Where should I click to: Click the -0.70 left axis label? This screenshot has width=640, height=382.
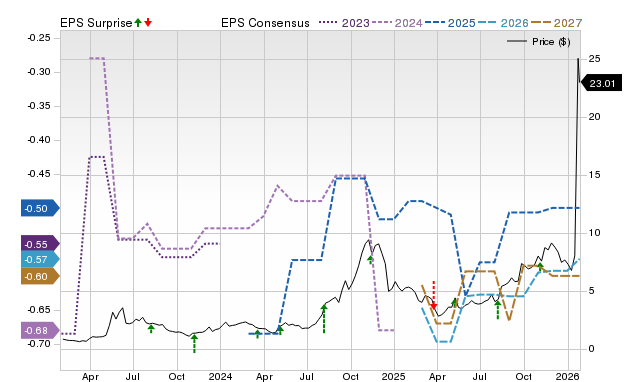tap(39, 344)
